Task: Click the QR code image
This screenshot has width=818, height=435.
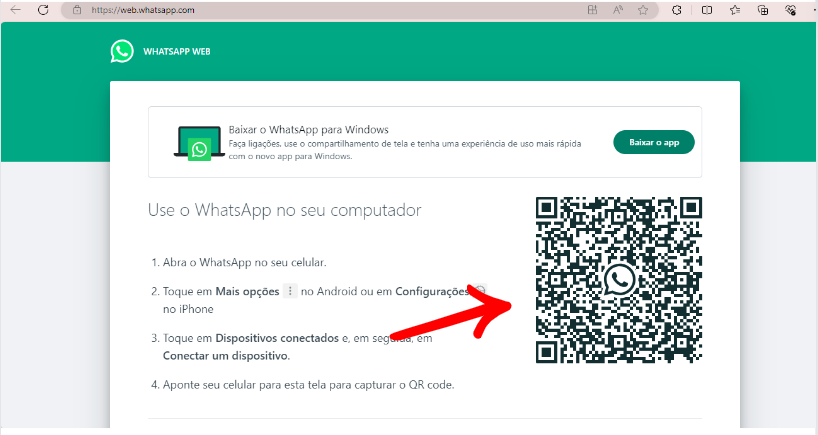Action: coord(619,280)
